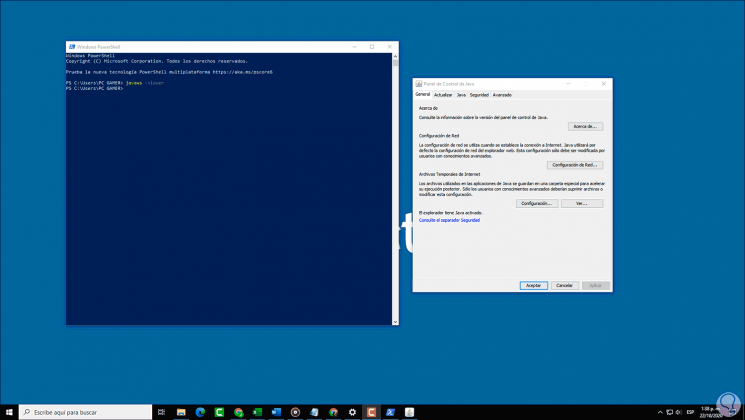Open the Java tab
This screenshot has height=420, width=745.
pyautogui.click(x=461, y=95)
